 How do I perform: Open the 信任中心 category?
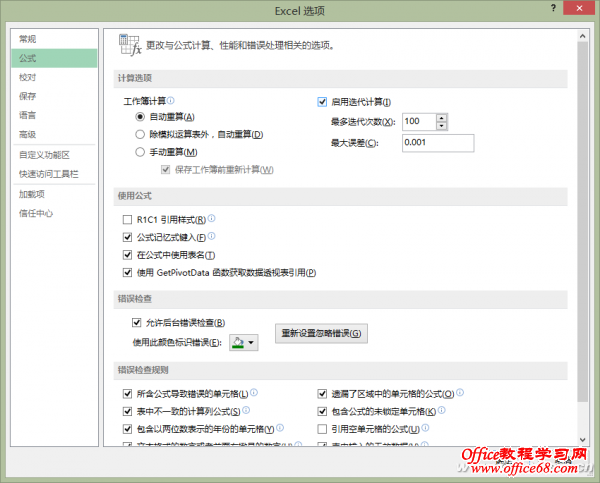coord(54,214)
